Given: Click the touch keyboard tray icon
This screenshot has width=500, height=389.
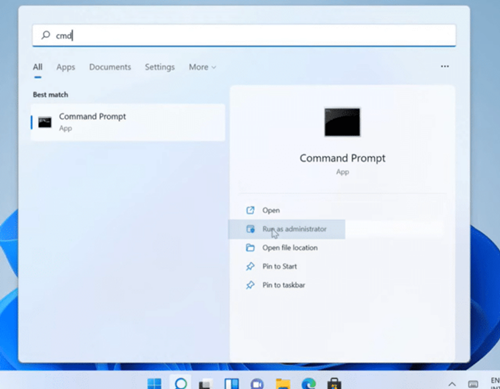Looking at the screenshot, I should coord(473,384).
